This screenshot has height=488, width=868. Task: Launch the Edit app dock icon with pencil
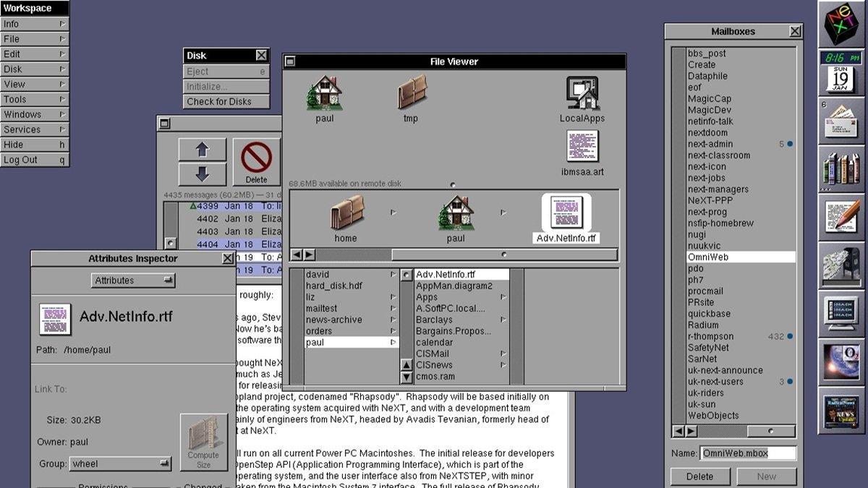click(841, 217)
